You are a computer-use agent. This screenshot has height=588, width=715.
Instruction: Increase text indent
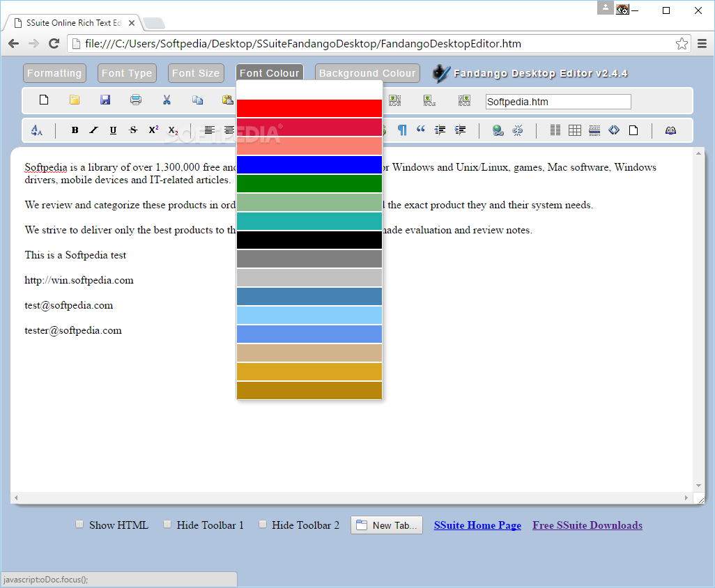point(460,130)
